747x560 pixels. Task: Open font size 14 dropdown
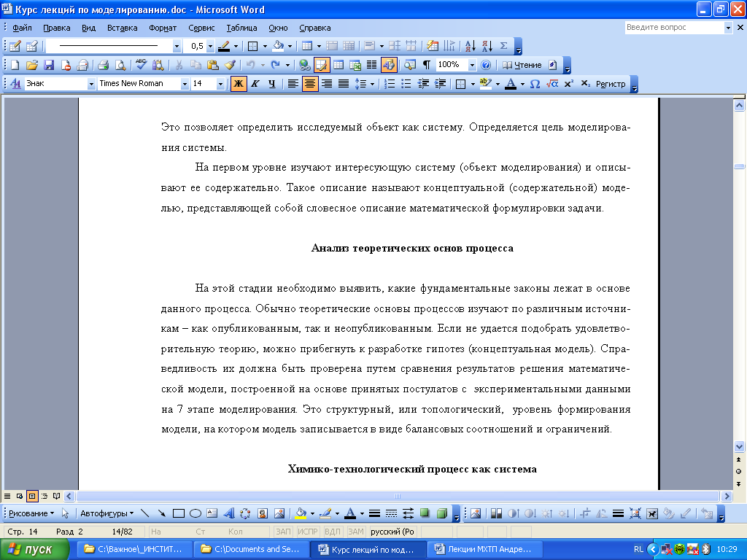220,85
